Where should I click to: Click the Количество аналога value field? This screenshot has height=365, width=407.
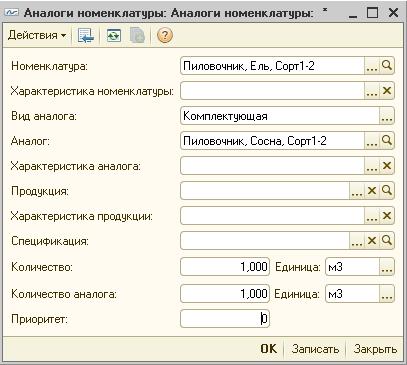point(225,294)
